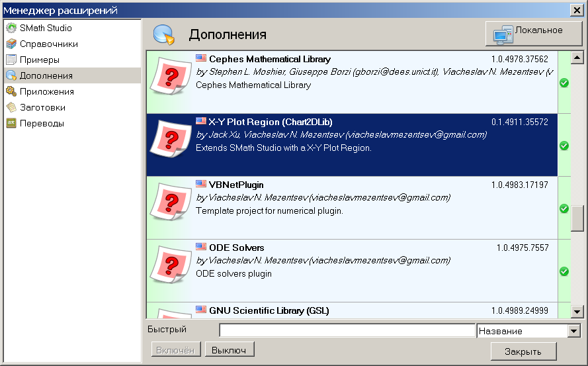The image size is (588, 366).
Task: Click green status check for Cephes Mathematical Library
Action: [564, 83]
